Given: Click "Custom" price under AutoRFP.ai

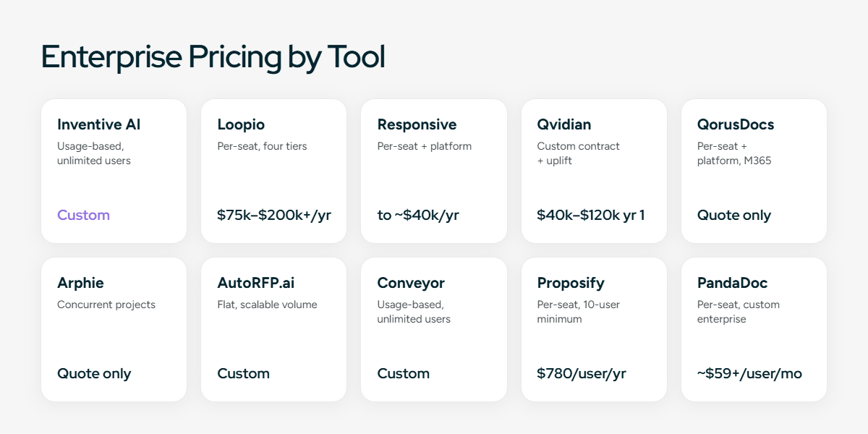Looking at the screenshot, I should click(244, 373).
